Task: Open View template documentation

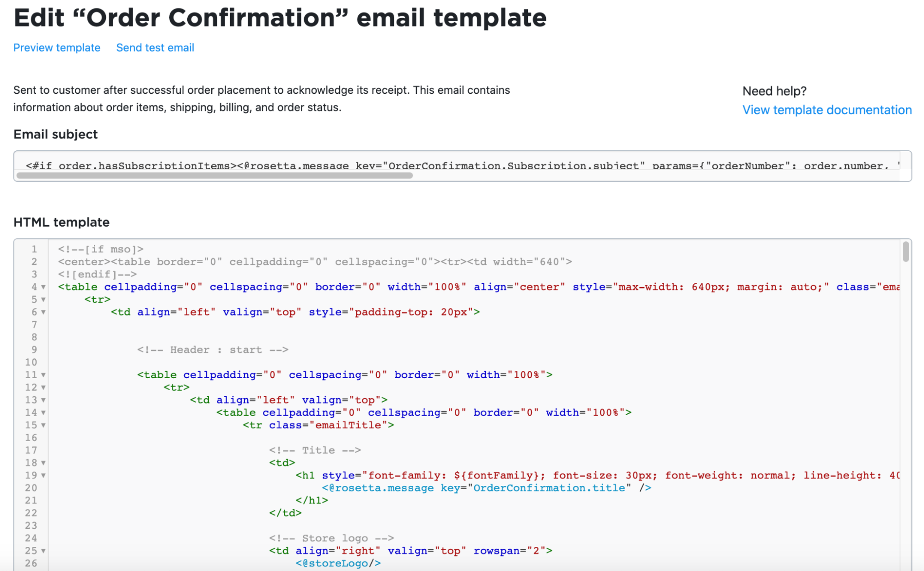Action: 827,110
